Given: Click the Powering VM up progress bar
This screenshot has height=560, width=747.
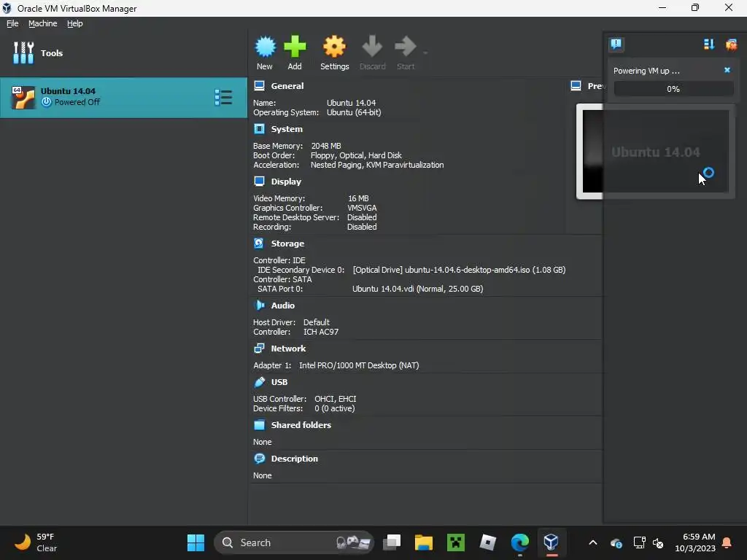Looking at the screenshot, I should (x=673, y=88).
